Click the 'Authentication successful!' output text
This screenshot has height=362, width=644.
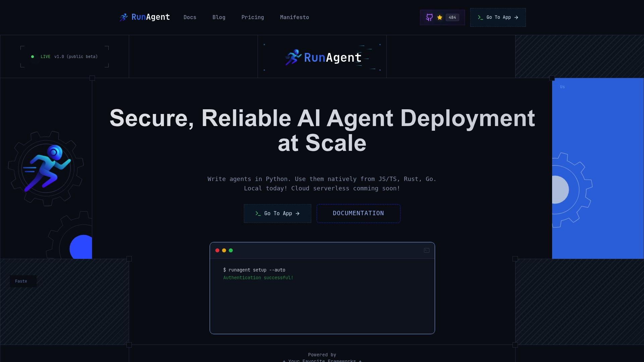click(258, 278)
